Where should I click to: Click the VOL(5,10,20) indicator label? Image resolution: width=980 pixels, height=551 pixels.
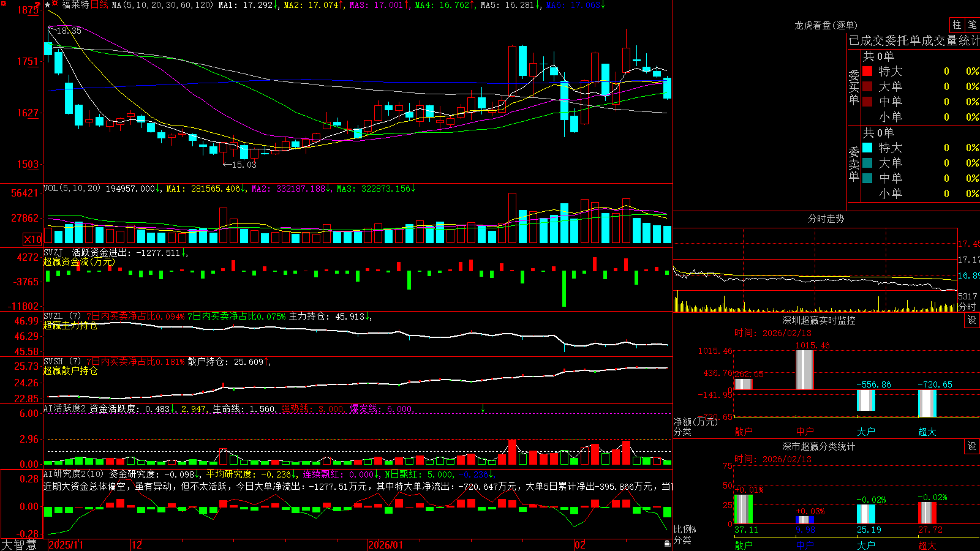coord(72,189)
